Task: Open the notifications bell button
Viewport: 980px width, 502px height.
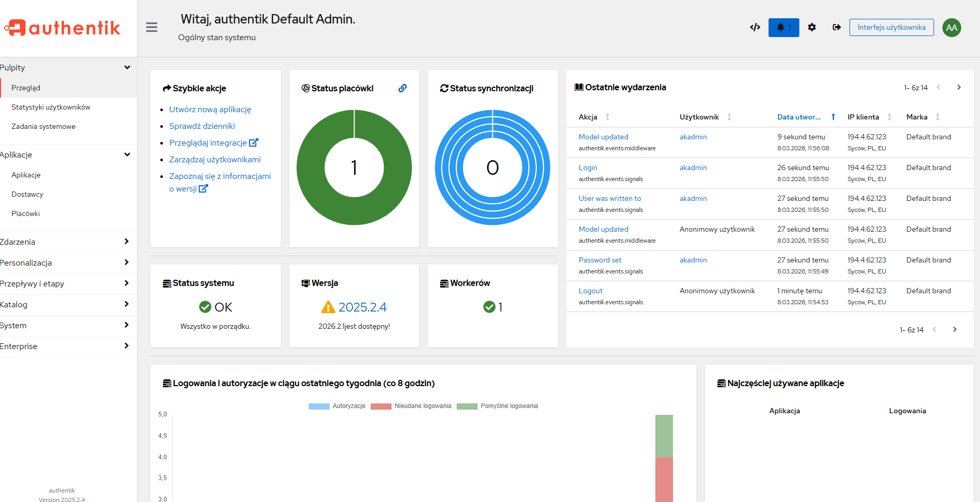Action: click(x=784, y=27)
